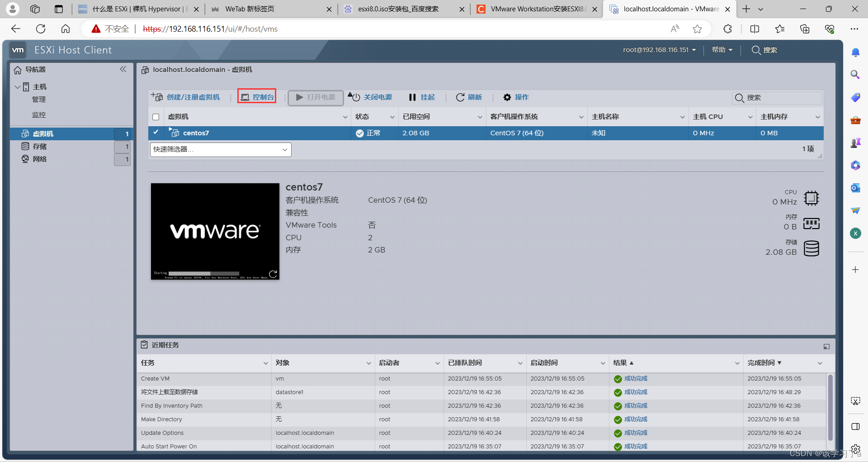
Task: Select Monitor under Host
Action: tap(39, 115)
